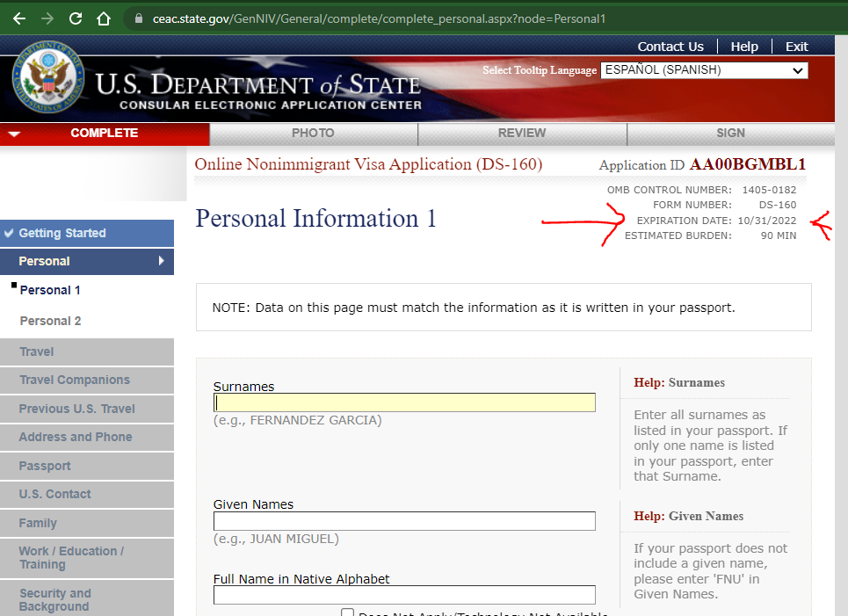Click the browser back arrow
848x616 pixels.
(18, 18)
